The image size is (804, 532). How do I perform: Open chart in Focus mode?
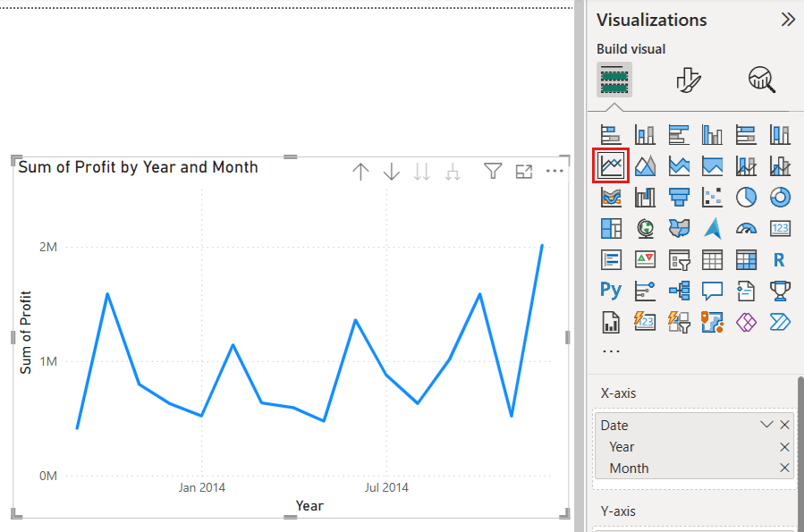523,171
